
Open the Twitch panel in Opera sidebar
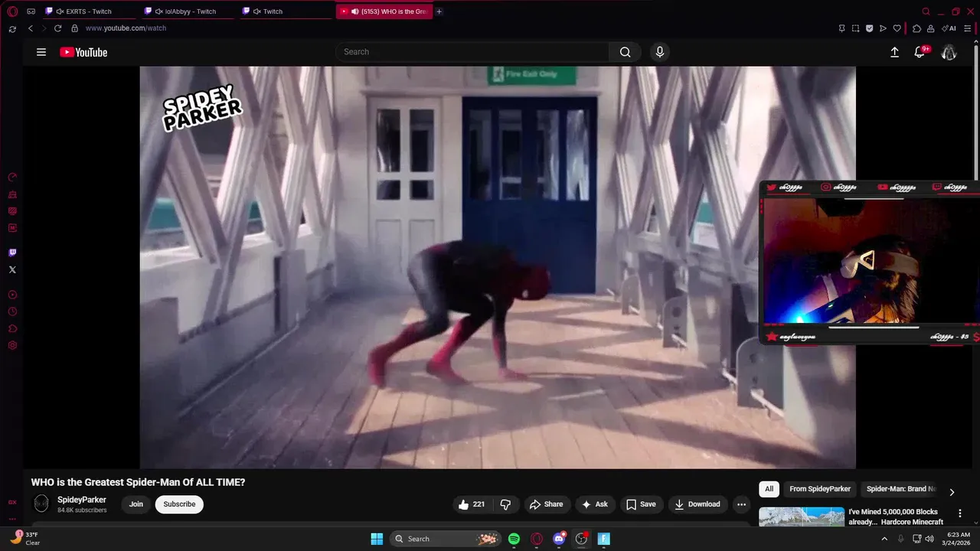(x=12, y=253)
